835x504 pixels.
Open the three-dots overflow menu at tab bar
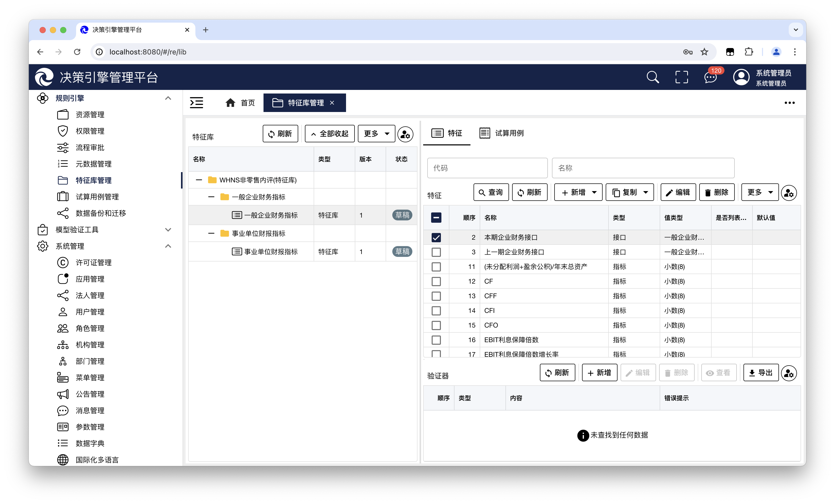tap(789, 103)
